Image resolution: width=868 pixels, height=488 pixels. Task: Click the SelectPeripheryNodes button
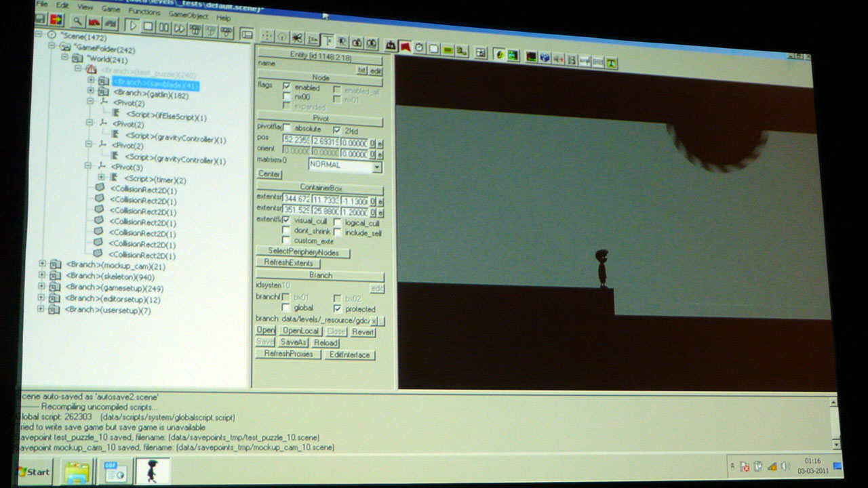304,252
